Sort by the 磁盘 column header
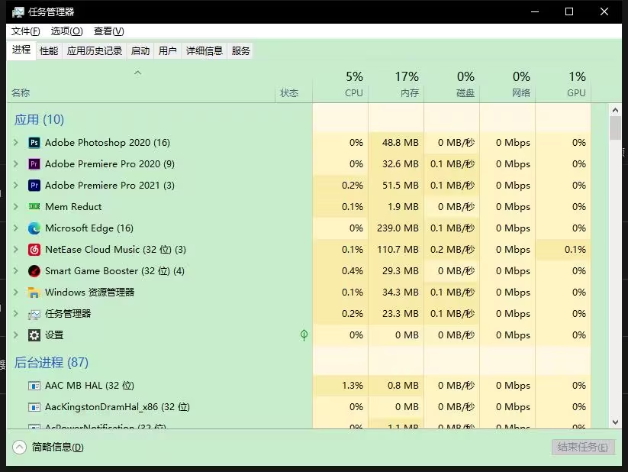Image resolution: width=628 pixels, height=473 pixels. pyautogui.click(x=451, y=84)
